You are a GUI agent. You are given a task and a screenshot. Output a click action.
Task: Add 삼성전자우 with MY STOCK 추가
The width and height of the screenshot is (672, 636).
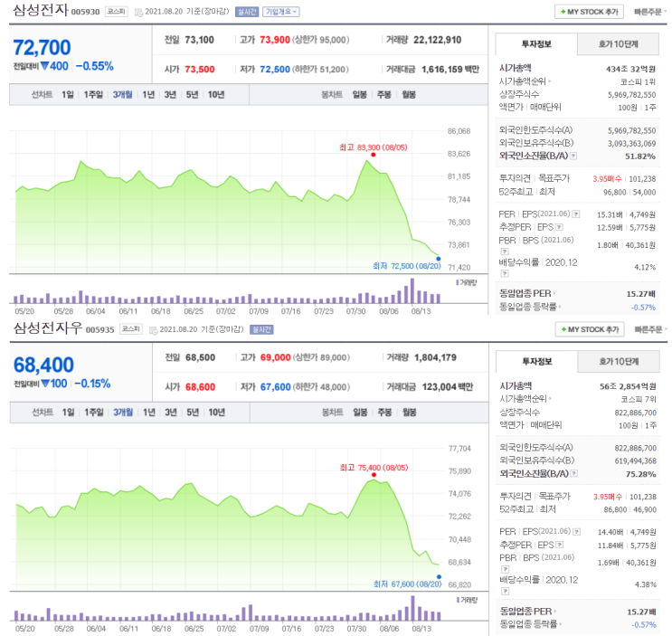[590, 329]
